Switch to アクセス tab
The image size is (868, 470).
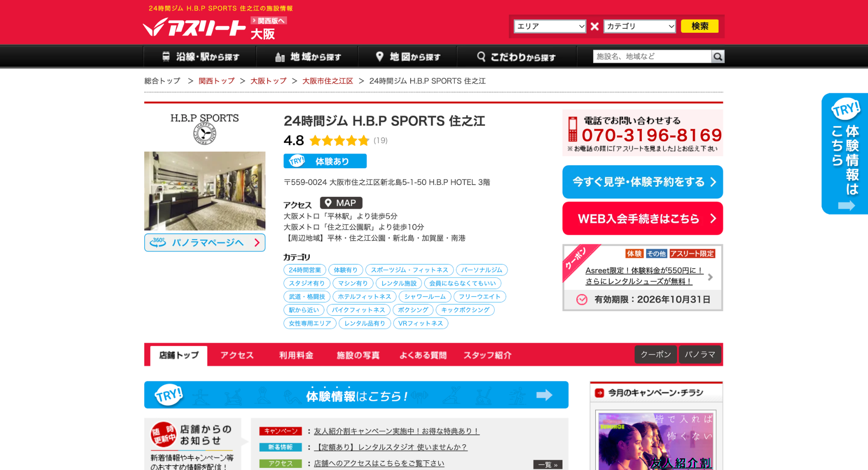[237, 356]
